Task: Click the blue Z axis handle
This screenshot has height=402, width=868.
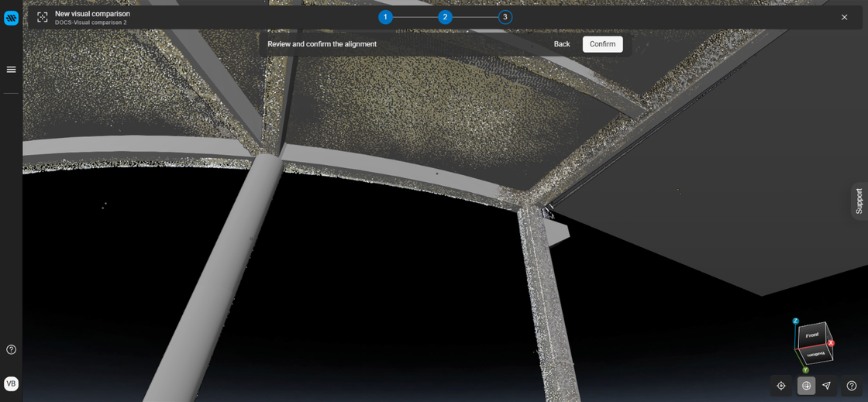Action: pyautogui.click(x=795, y=321)
